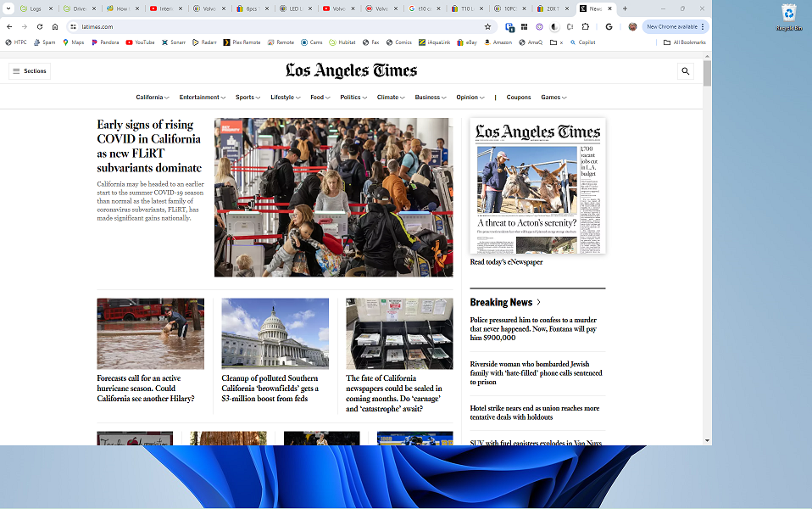Open the Maps bookmark
Viewport: 812px width, 509px height.
(73, 42)
